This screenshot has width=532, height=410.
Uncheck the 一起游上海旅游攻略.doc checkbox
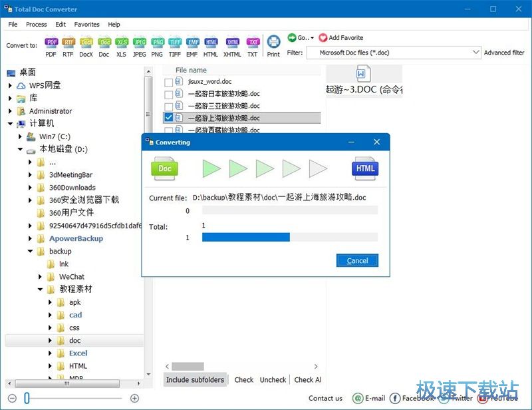(x=168, y=118)
